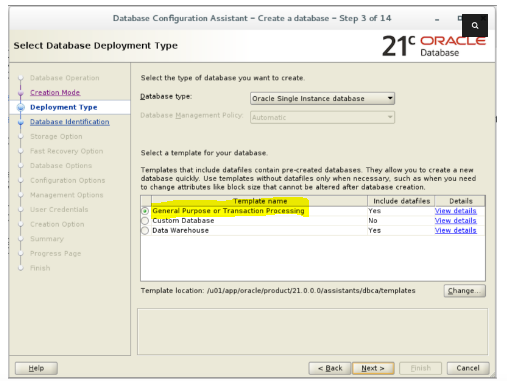View details for Custom Database template
Viewport: 507px width, 381px height.
pyautogui.click(x=455, y=221)
